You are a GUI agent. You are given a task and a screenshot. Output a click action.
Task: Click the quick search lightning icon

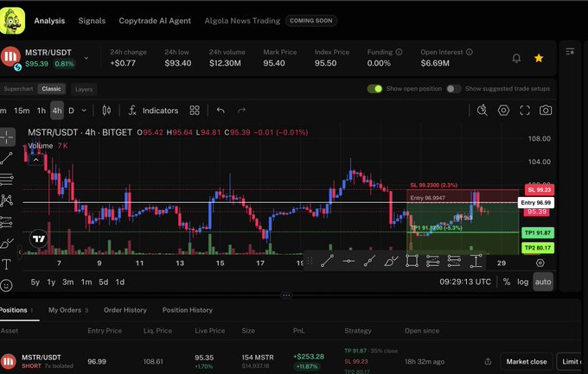(x=483, y=111)
